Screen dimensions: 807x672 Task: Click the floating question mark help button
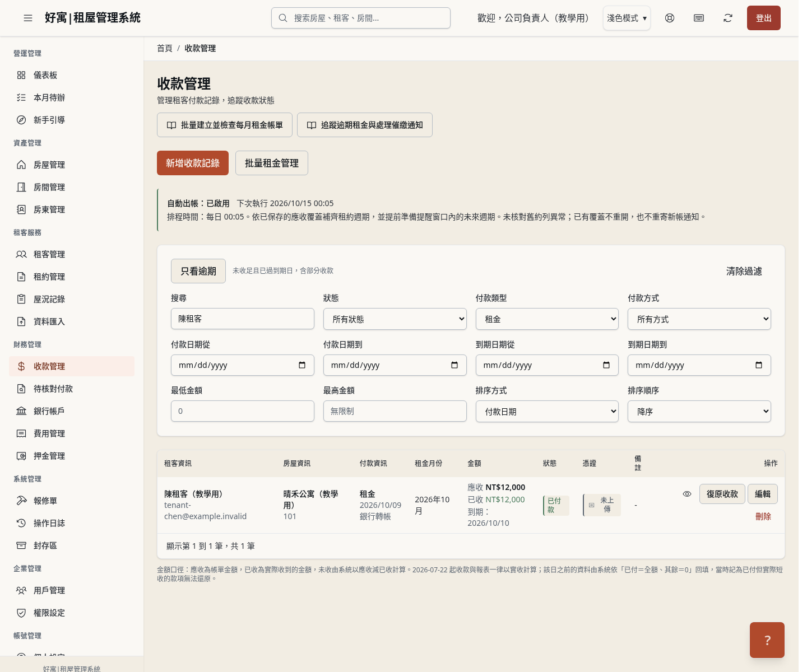click(767, 640)
